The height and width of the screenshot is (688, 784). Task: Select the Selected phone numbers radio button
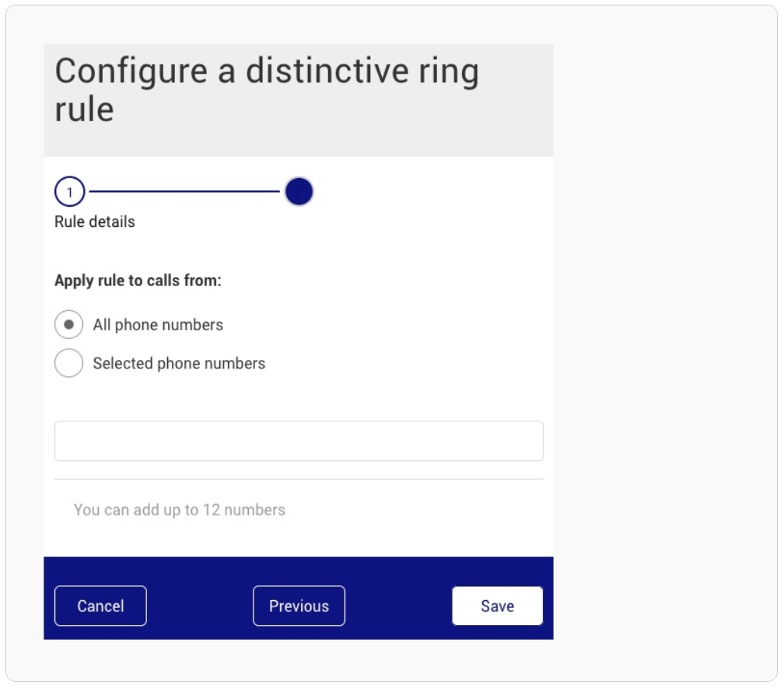coord(69,363)
